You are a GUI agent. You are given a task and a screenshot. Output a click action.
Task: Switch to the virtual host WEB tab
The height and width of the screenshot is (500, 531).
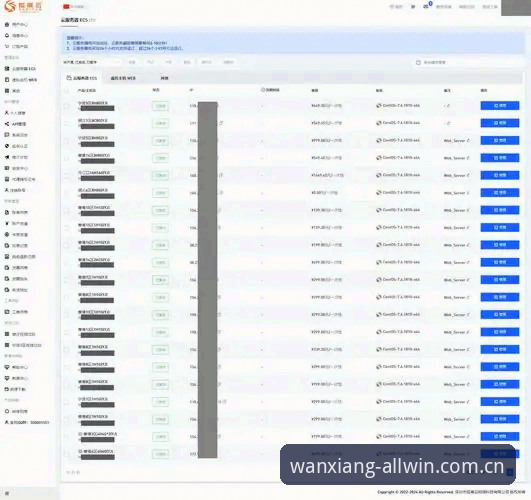(x=123, y=78)
